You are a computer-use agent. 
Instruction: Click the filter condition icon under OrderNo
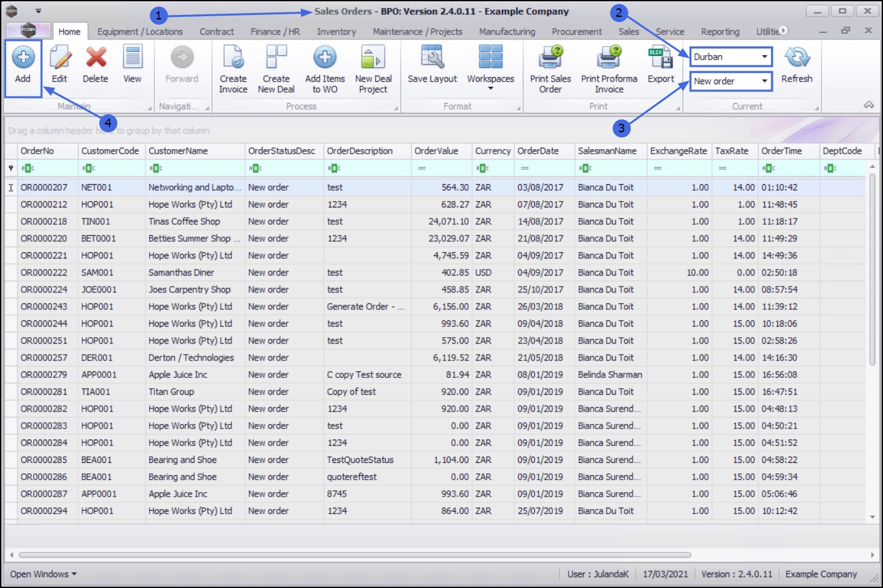click(27, 169)
